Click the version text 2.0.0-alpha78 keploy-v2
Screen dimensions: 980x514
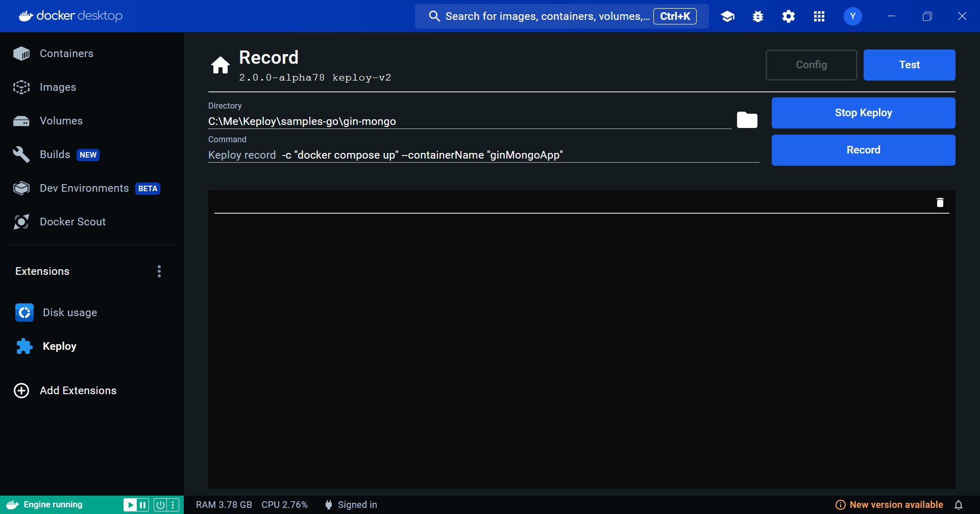(315, 78)
